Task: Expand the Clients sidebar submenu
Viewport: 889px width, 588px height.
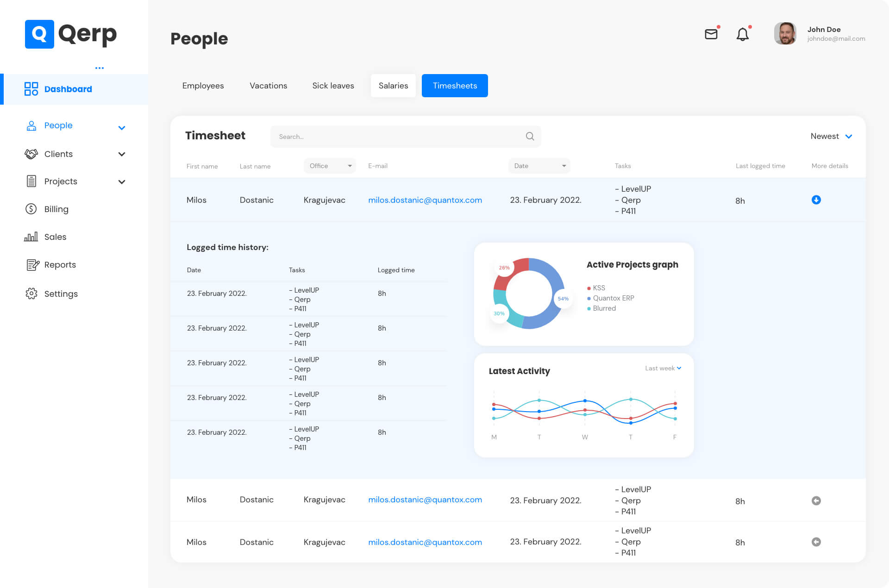Action: tap(121, 154)
